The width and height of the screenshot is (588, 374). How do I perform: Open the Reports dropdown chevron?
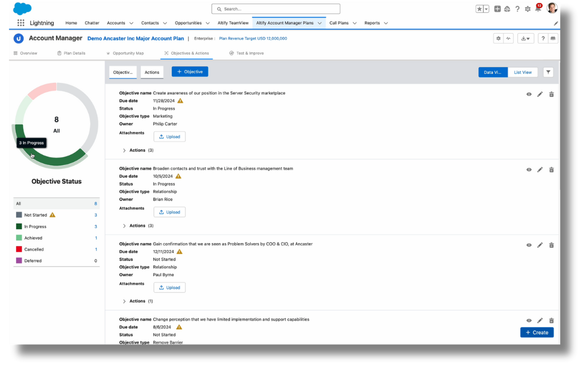[x=386, y=23]
